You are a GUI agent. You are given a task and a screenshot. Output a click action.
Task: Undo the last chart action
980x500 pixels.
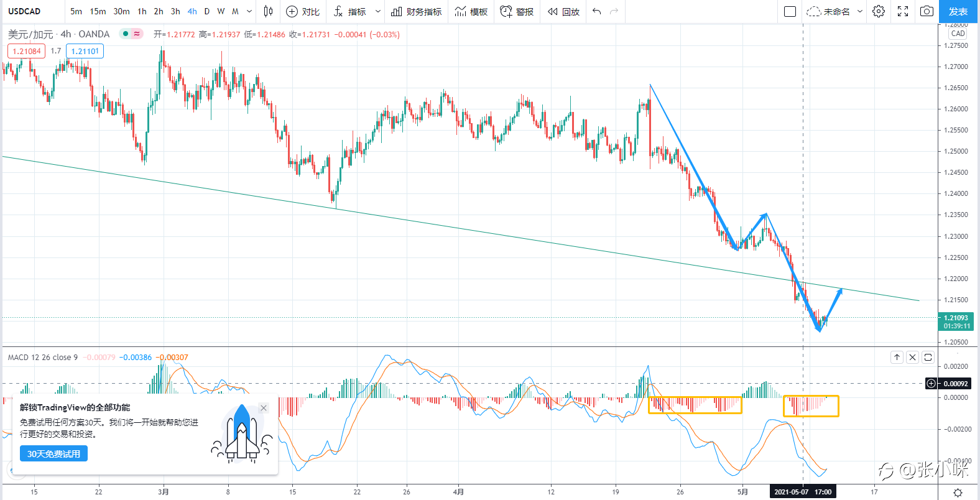[x=597, y=11]
